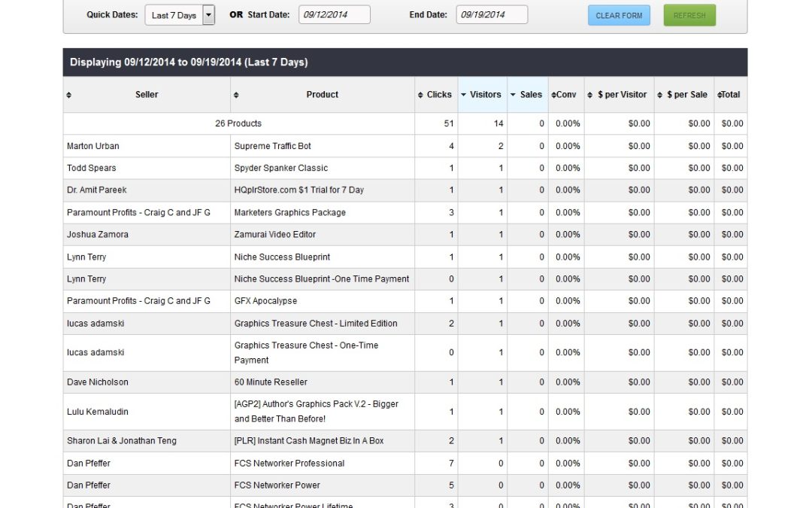Click the total visitors value 14
The width and height of the screenshot is (812, 508).
pos(498,123)
